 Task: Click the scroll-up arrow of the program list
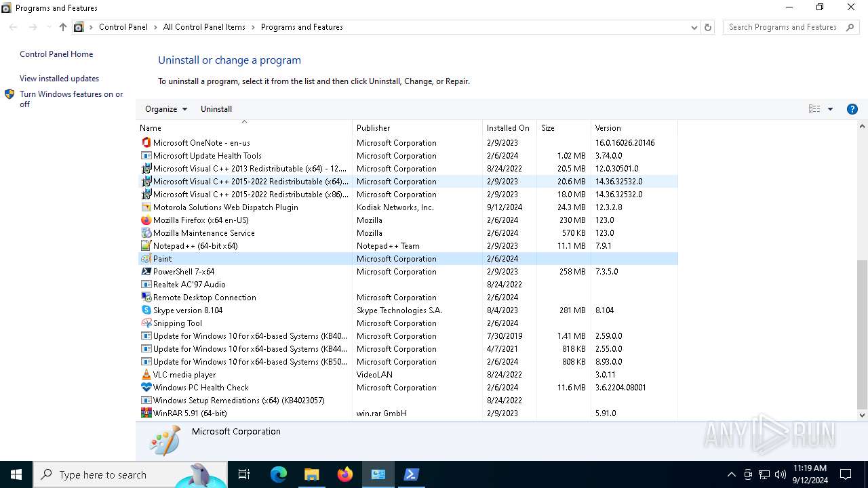coord(862,127)
